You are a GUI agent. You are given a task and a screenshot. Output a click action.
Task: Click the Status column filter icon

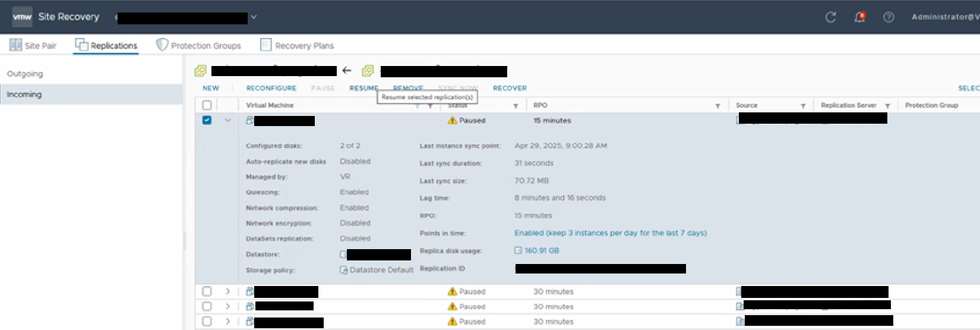(x=515, y=106)
